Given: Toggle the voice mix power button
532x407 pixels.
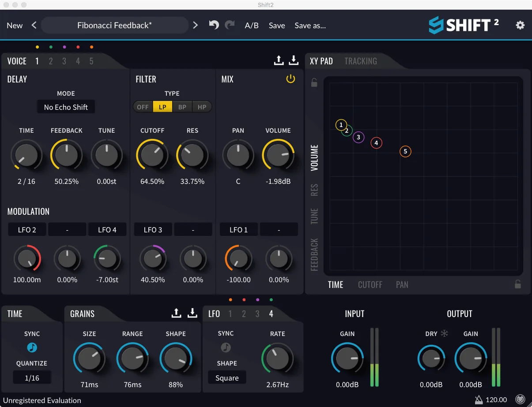Looking at the screenshot, I should (291, 79).
